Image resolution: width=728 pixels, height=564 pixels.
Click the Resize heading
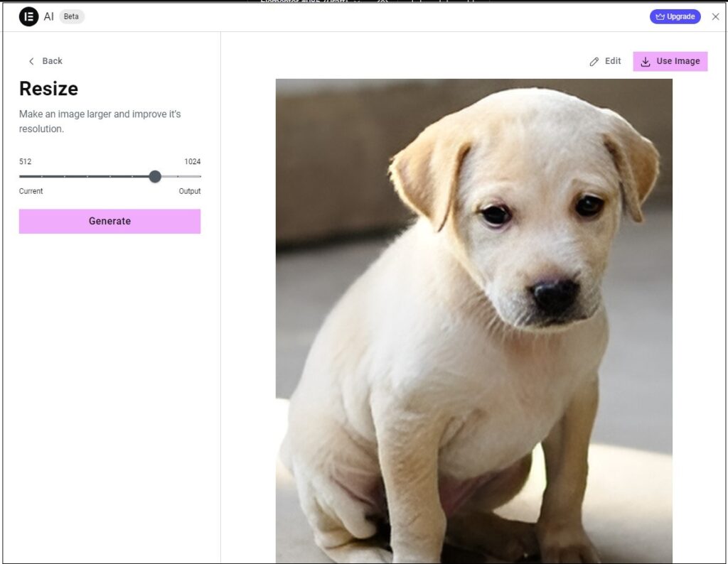click(x=48, y=89)
